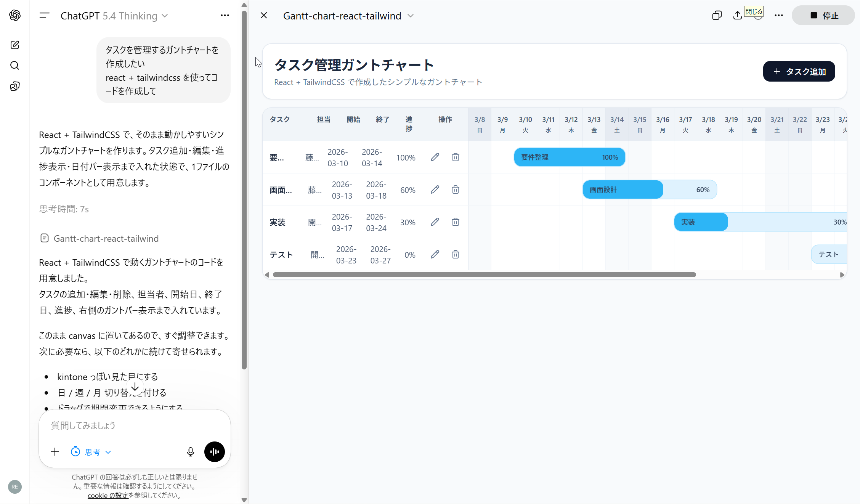Open the search chats icon
Screen dimensions: 860x504
pyautogui.click(x=15, y=66)
